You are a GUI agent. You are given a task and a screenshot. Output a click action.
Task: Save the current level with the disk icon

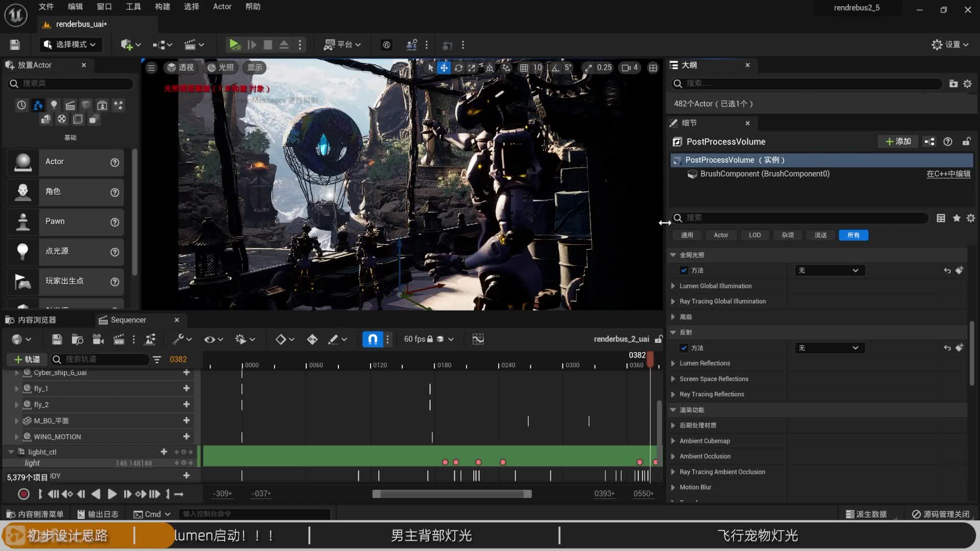[15, 45]
